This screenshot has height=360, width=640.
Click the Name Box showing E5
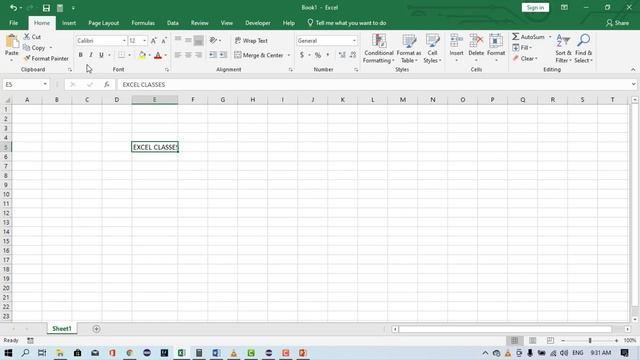click(25, 84)
